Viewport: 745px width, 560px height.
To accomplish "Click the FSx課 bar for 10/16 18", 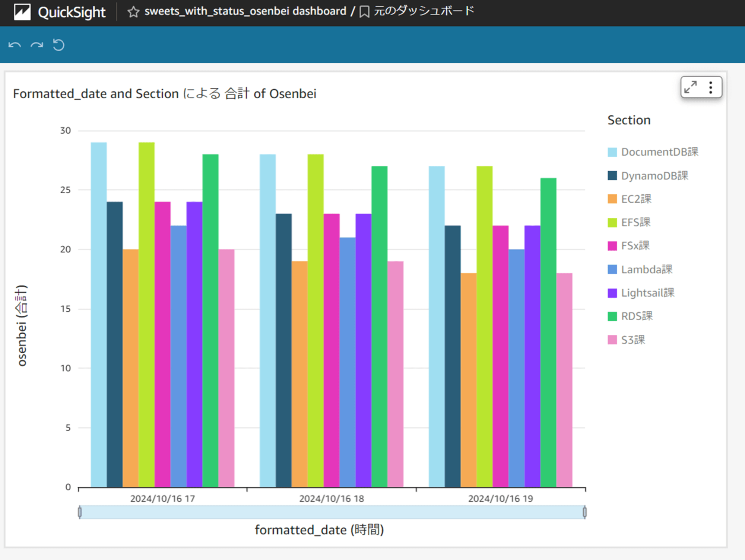I will (332, 350).
